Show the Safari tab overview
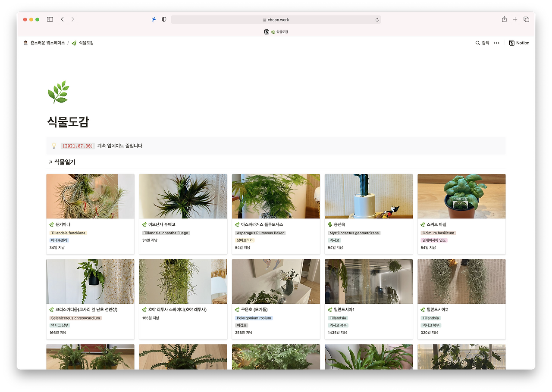The height and width of the screenshot is (392, 552). 526,19
